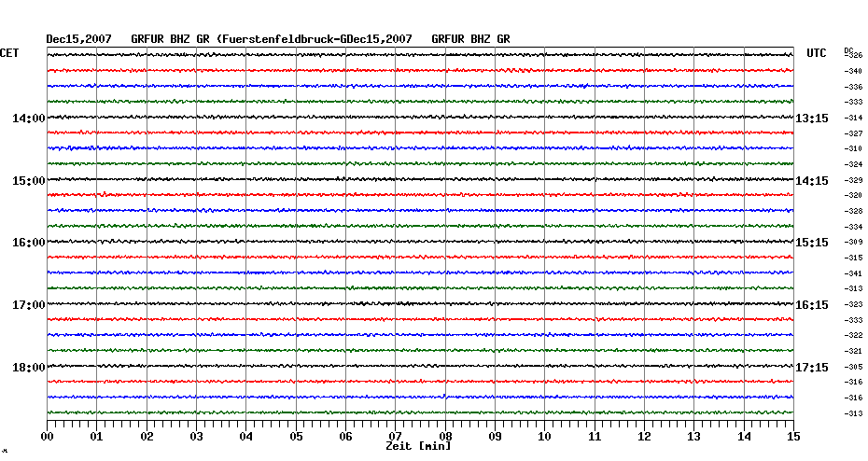This screenshot has width=868, height=461.
Task: Click minute mark 09 on the axis
Action: point(495,437)
